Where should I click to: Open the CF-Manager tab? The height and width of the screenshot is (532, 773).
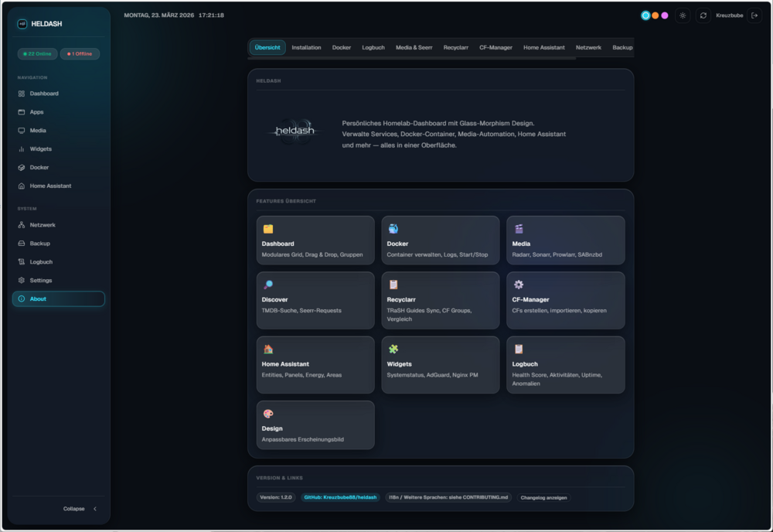click(495, 47)
